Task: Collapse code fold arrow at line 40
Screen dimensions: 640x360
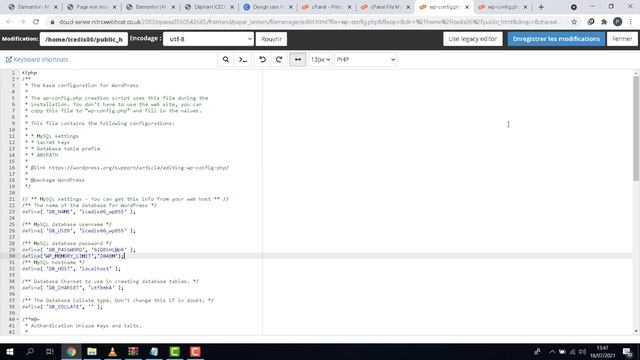Action: click(18, 319)
